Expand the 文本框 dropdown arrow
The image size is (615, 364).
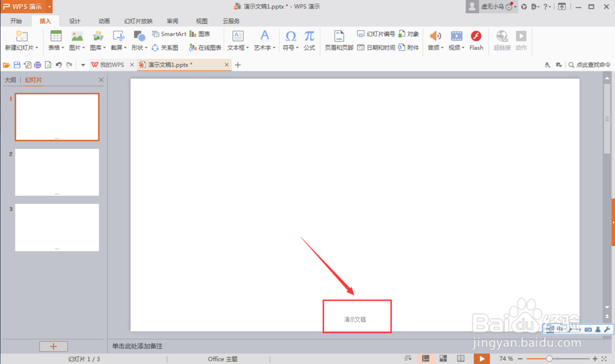(x=247, y=48)
